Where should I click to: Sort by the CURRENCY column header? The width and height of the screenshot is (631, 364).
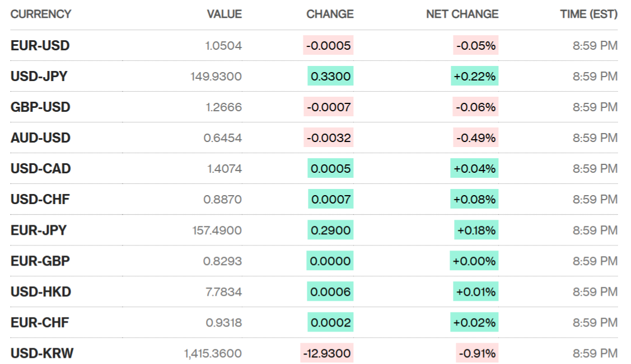pos(41,15)
